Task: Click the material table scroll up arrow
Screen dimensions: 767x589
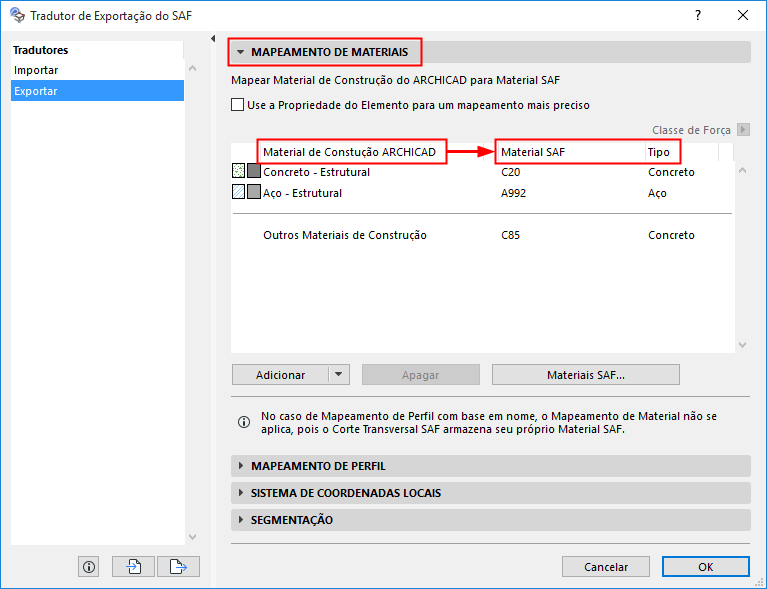Action: [742, 170]
